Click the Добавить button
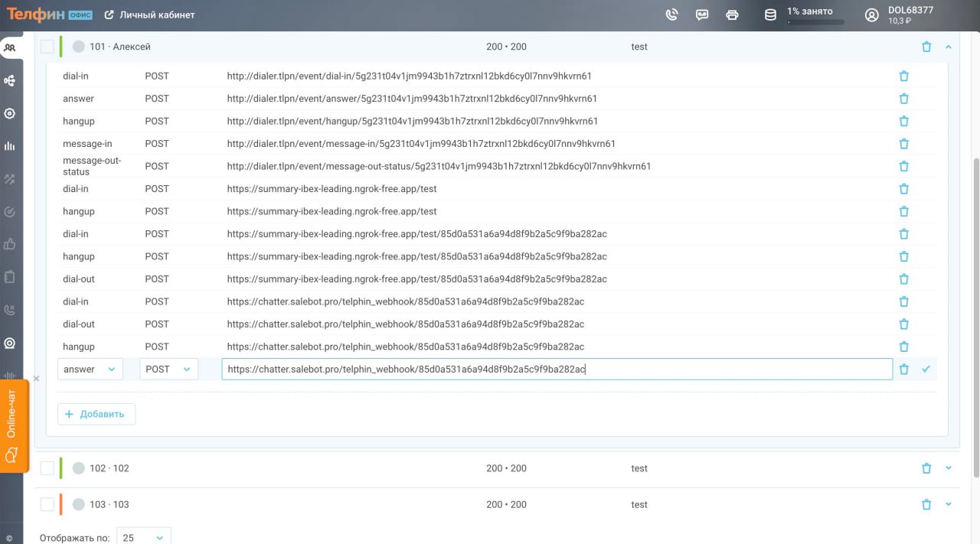The image size is (980, 544). pos(96,414)
